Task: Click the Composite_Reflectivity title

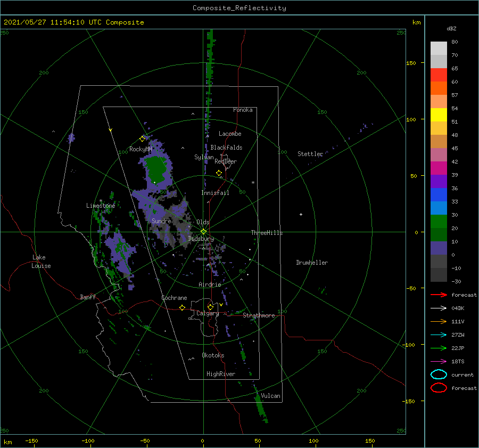Action: pos(240,8)
